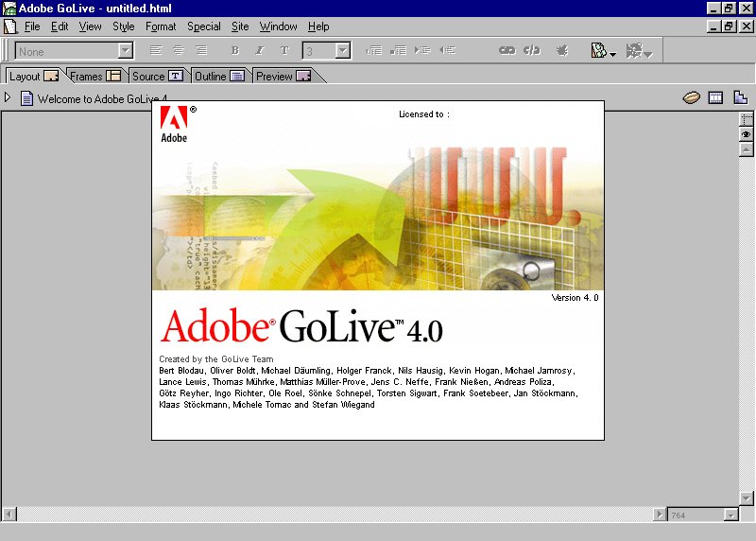Click the increase list level icon
The image size is (756, 541).
tap(422, 50)
